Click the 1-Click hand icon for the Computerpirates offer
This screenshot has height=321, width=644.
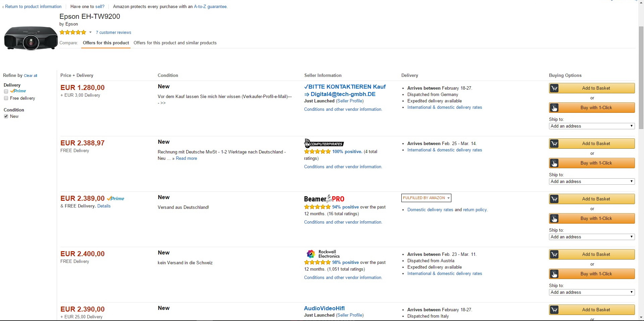pos(554,163)
